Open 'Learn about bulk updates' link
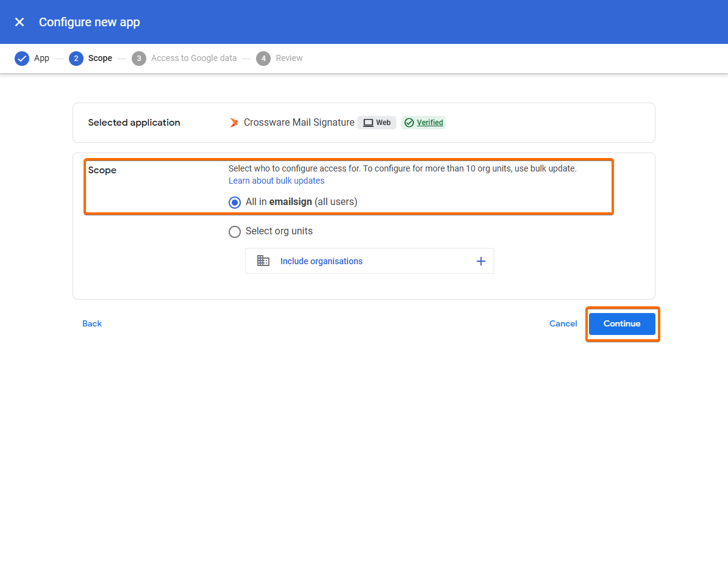Image resolution: width=728 pixels, height=576 pixels. pyautogui.click(x=276, y=181)
